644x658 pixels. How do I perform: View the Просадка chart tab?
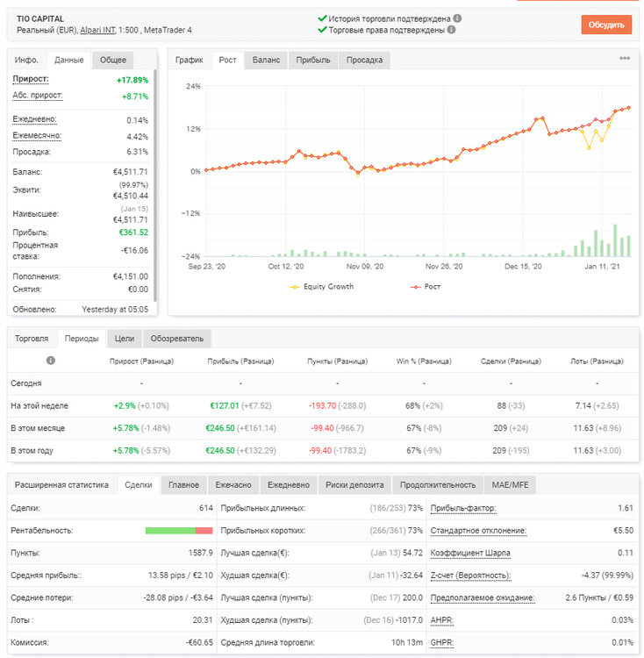tap(364, 60)
